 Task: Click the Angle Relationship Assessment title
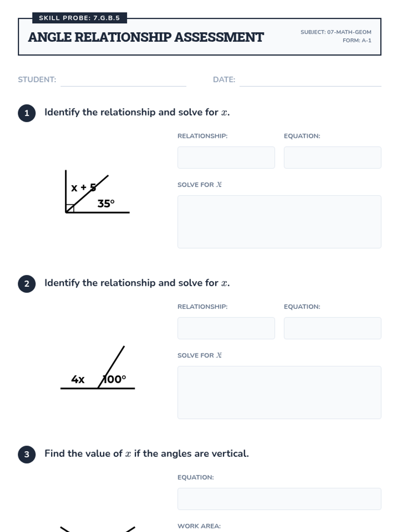tap(146, 37)
